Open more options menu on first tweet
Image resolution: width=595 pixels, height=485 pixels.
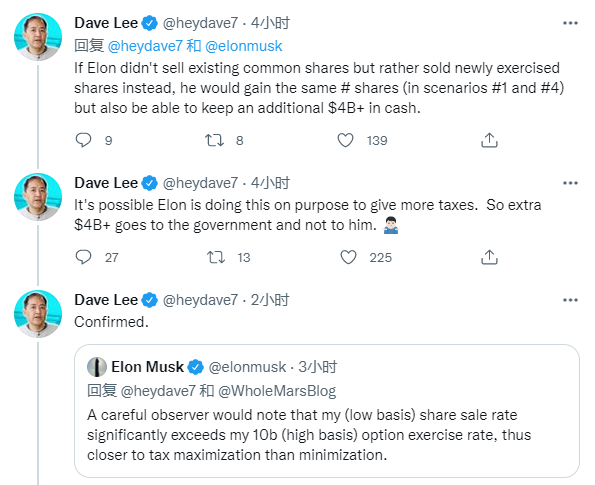coord(570,23)
